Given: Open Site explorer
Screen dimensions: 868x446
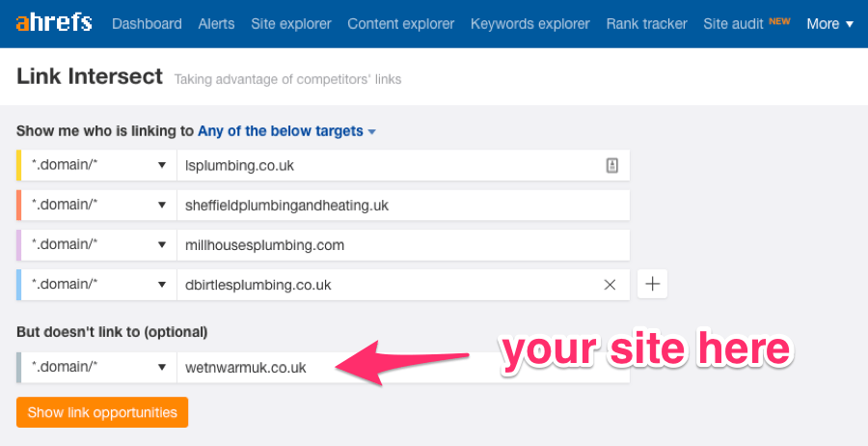Looking at the screenshot, I should point(291,23).
